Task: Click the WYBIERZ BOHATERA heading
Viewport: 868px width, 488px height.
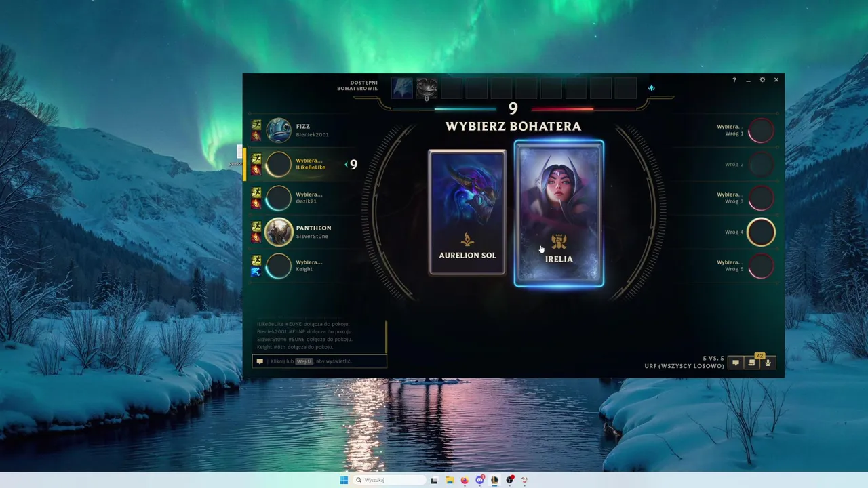Action: 513,126
